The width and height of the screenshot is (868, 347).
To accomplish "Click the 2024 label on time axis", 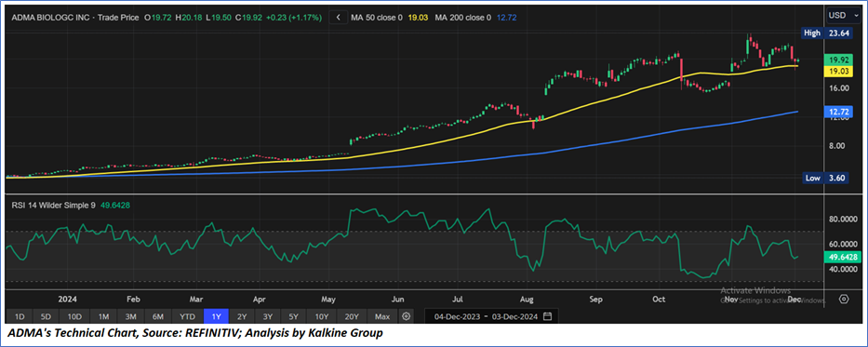I will (67, 300).
